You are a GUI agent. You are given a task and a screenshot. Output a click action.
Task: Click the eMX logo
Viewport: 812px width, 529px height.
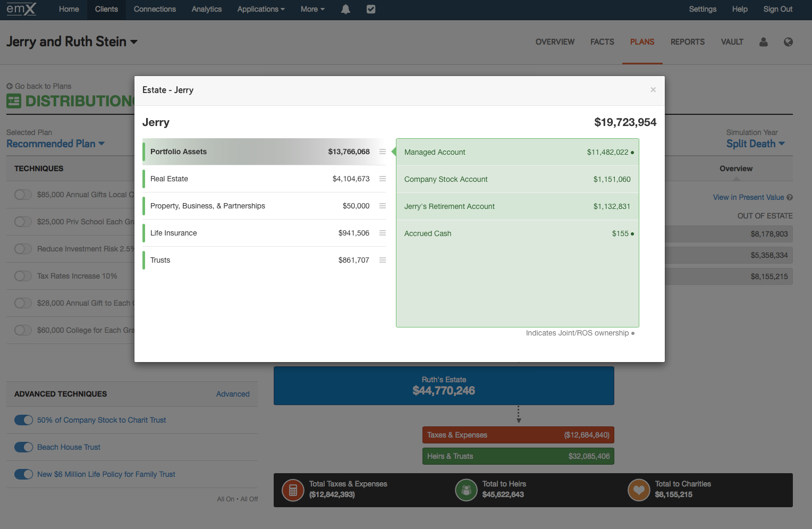(21, 9)
